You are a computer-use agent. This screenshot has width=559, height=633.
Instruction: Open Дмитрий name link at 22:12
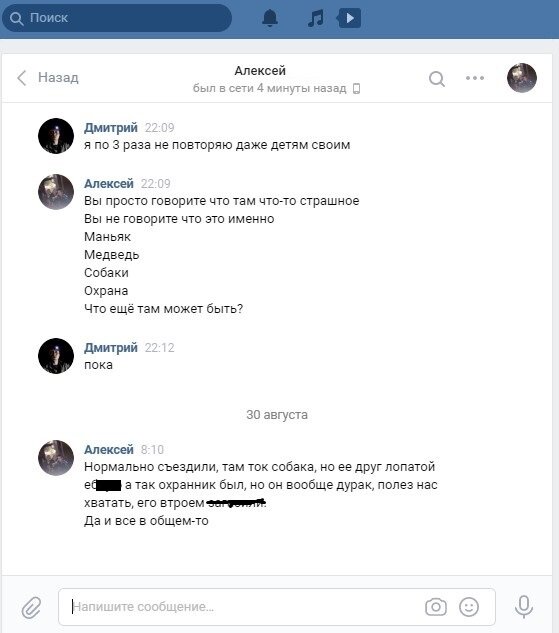(x=111, y=348)
